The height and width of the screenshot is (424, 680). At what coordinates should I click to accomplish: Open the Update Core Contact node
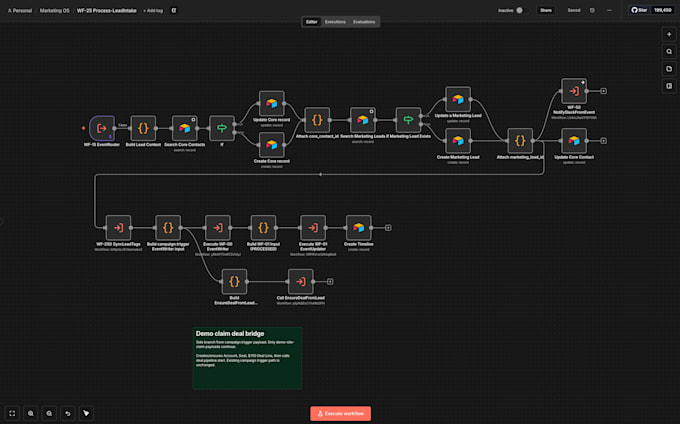click(x=574, y=141)
